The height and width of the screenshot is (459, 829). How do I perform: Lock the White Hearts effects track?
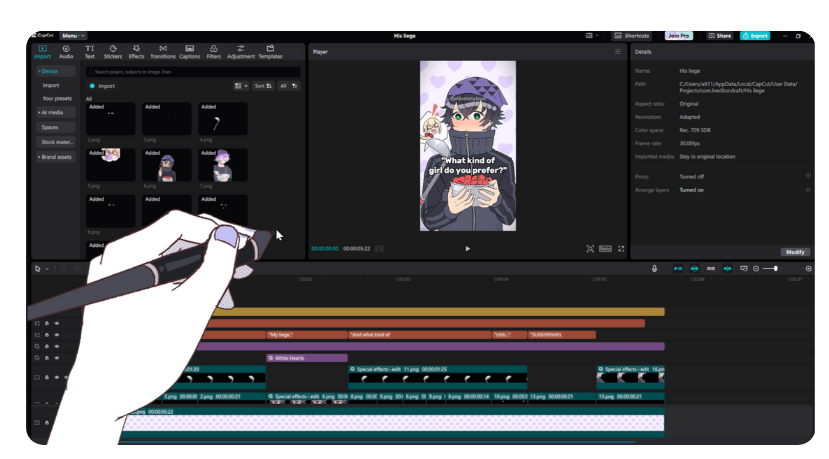pos(47,358)
